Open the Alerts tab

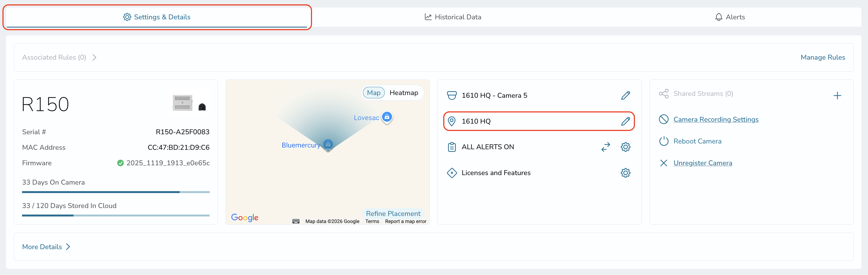click(x=730, y=17)
